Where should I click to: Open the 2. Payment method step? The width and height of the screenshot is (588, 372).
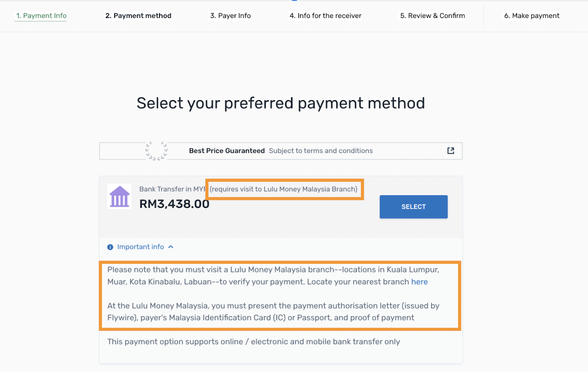[138, 16]
